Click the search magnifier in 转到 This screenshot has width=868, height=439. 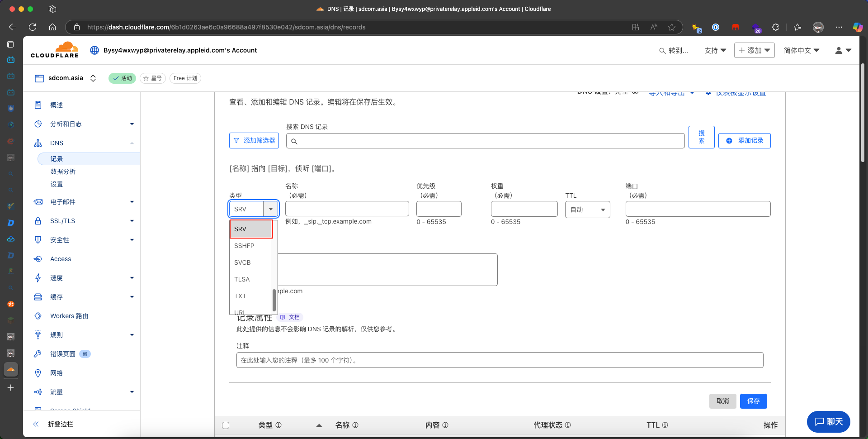tap(662, 51)
